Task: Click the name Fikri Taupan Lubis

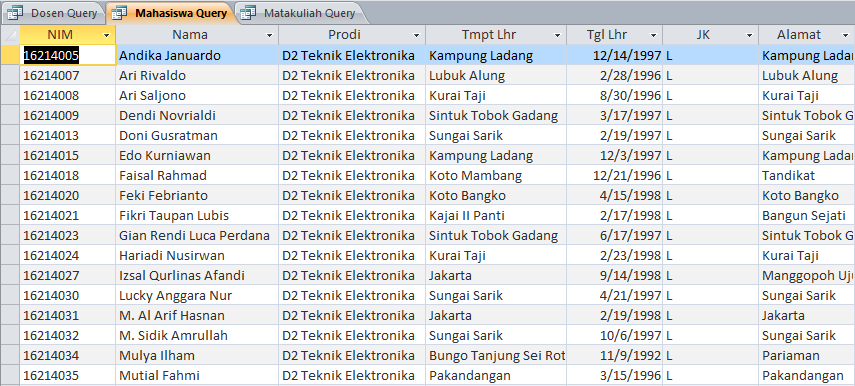Action: pos(174,215)
